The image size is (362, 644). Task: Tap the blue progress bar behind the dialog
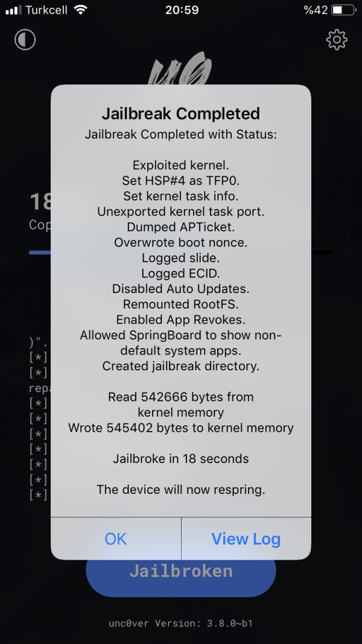click(40, 251)
